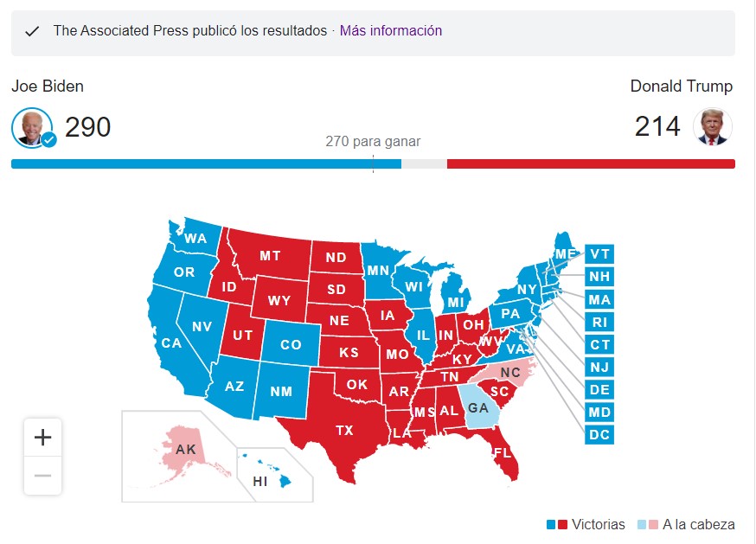The image size is (756, 544).
Task: Click California on the map
Action: tap(171, 342)
